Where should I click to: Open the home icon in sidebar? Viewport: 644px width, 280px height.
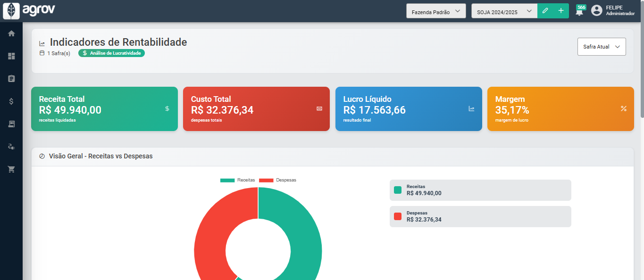(x=11, y=33)
